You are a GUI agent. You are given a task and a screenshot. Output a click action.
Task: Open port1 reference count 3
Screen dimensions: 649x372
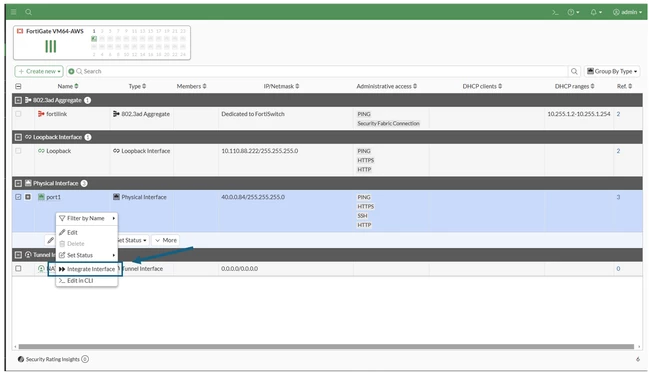click(x=618, y=197)
